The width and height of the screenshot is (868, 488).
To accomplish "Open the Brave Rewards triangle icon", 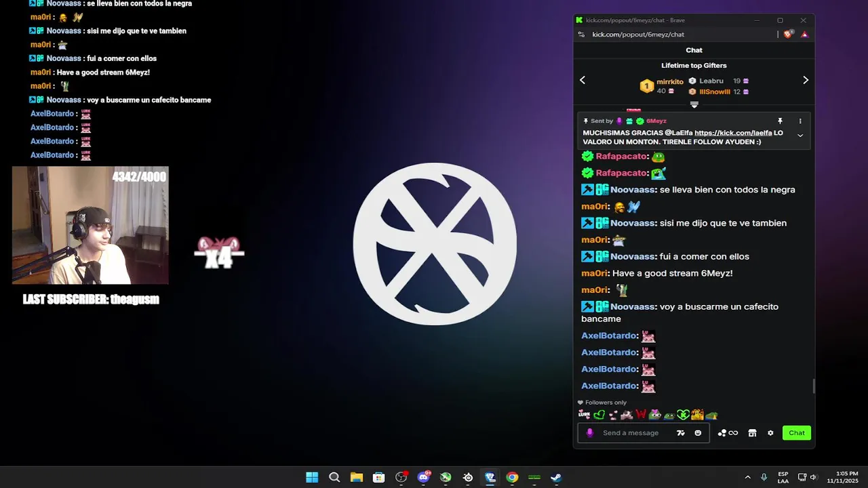I will (804, 34).
